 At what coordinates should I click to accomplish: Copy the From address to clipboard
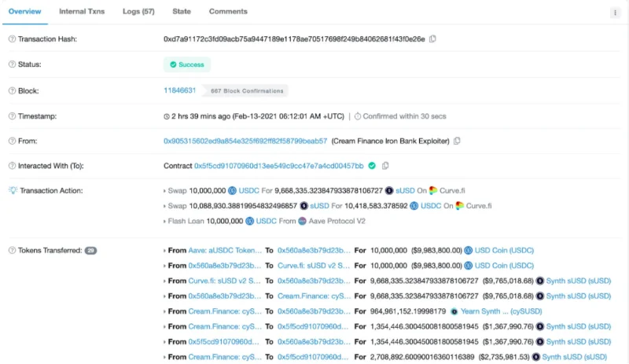click(457, 141)
